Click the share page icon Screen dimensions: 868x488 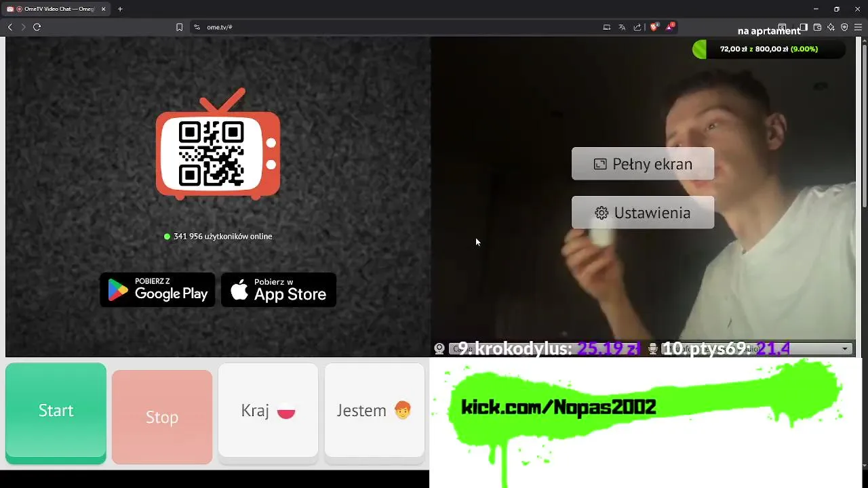pyautogui.click(x=637, y=27)
